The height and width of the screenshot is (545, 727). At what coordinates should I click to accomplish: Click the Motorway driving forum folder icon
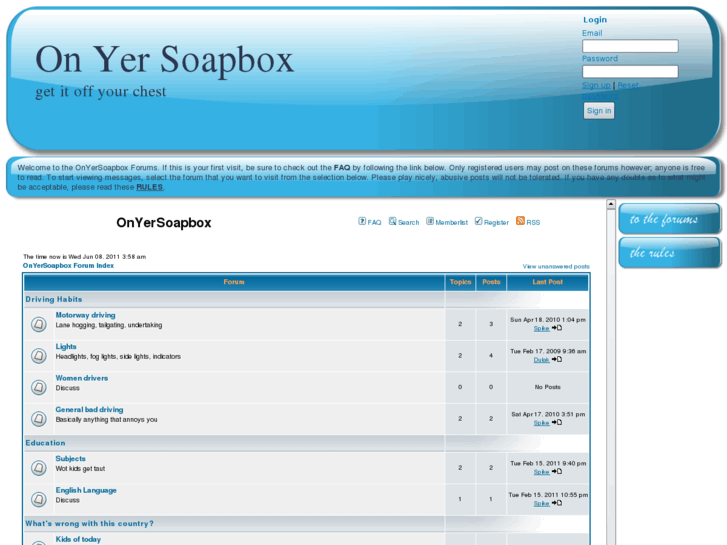pyautogui.click(x=39, y=324)
